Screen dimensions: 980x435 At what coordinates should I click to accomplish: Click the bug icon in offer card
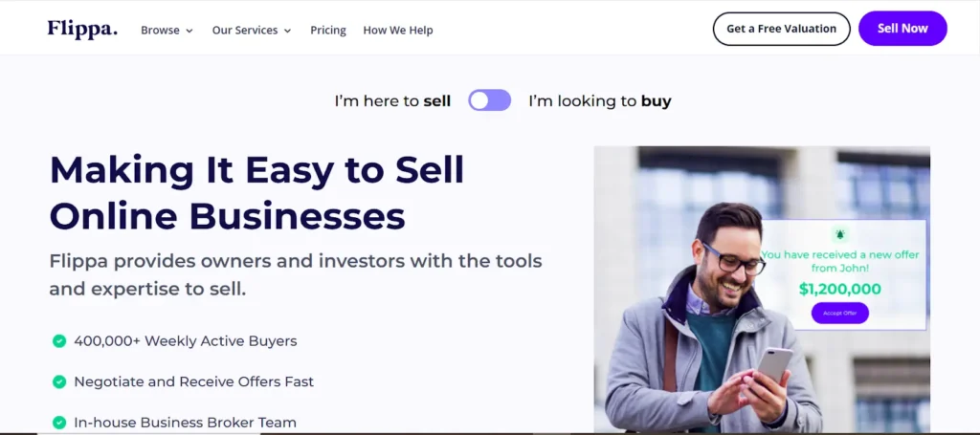click(x=839, y=234)
